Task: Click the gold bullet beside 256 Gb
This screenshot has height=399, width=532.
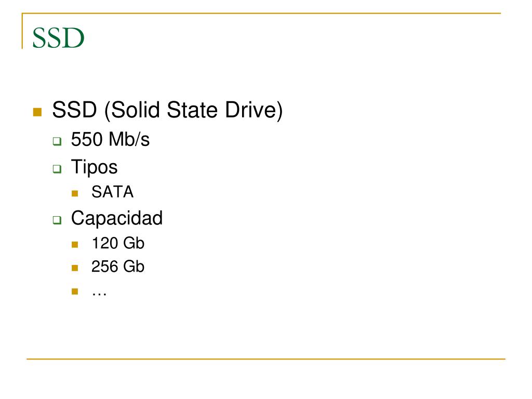Action: tap(75, 268)
